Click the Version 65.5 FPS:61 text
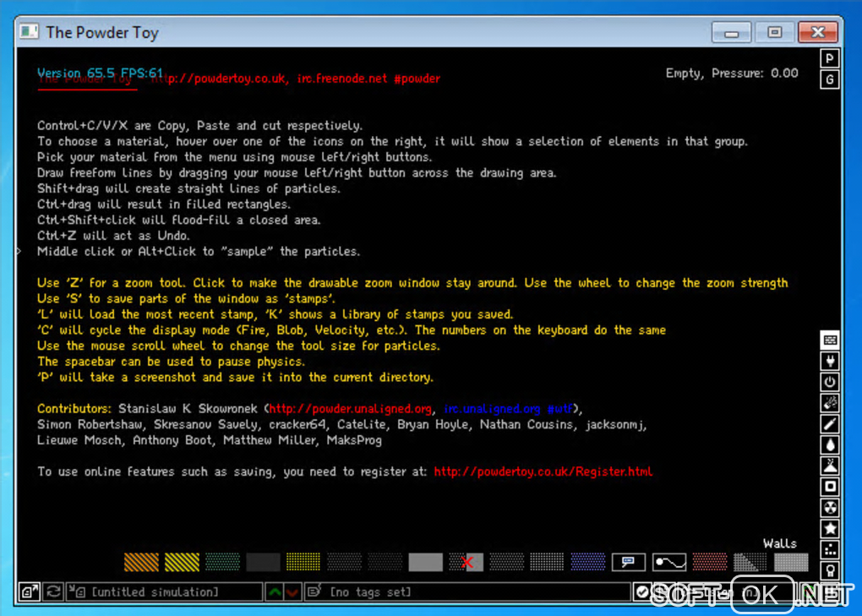Viewport: 862px width, 616px height. pyautogui.click(x=100, y=73)
